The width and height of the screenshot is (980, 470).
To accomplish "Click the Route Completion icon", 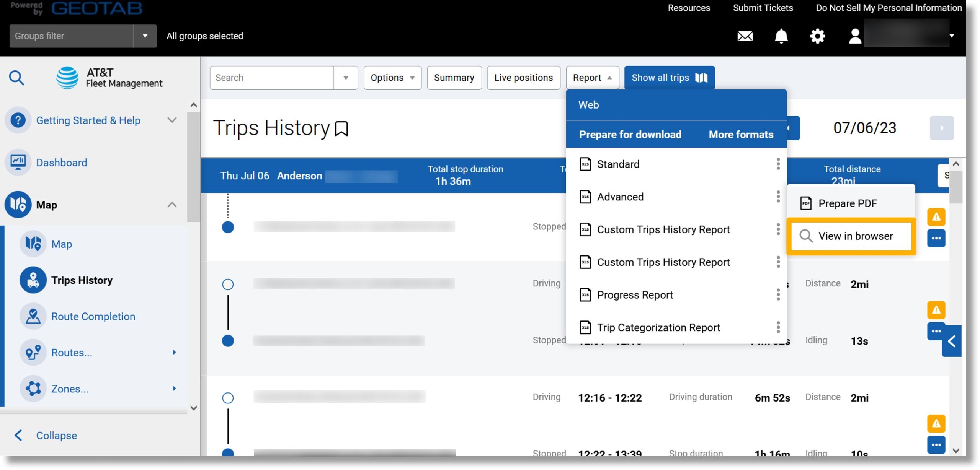I will 33,316.
